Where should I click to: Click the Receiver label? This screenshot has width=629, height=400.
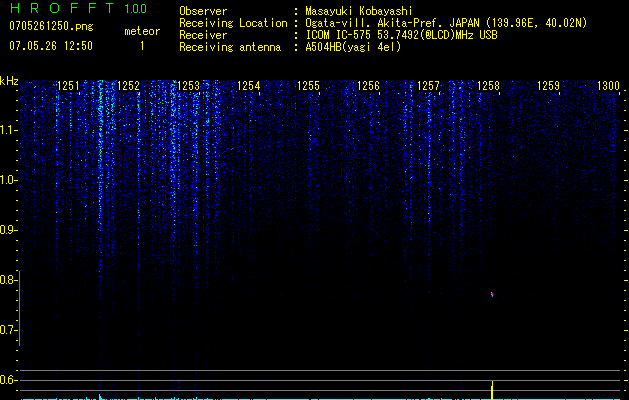pyautogui.click(x=203, y=35)
